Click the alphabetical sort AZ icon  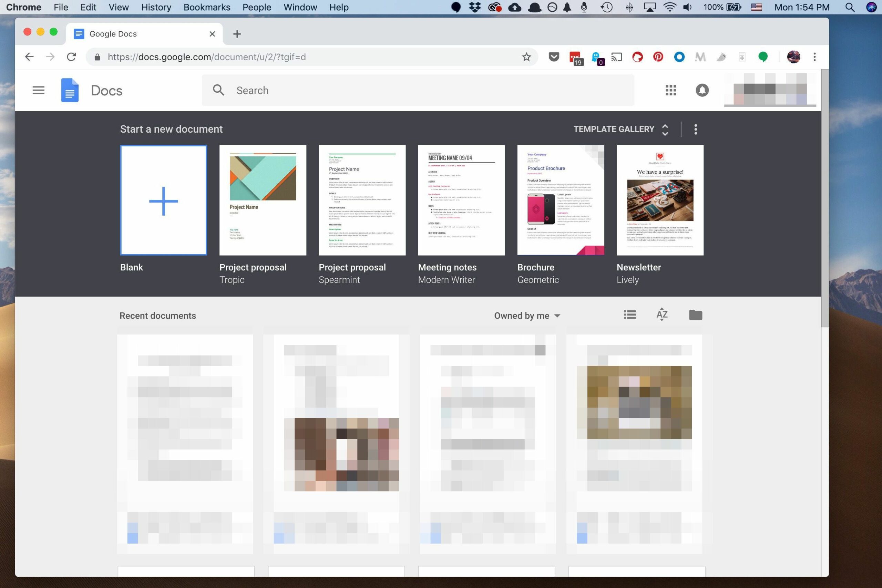tap(662, 315)
